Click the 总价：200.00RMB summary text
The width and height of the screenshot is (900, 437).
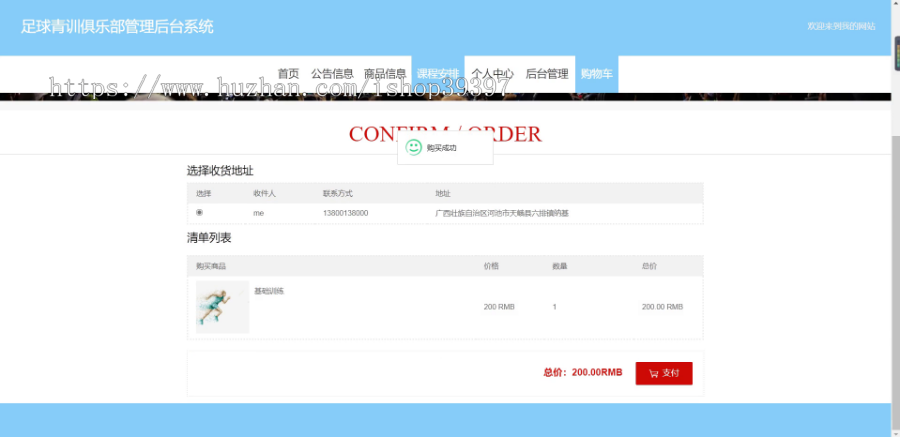pyautogui.click(x=583, y=373)
